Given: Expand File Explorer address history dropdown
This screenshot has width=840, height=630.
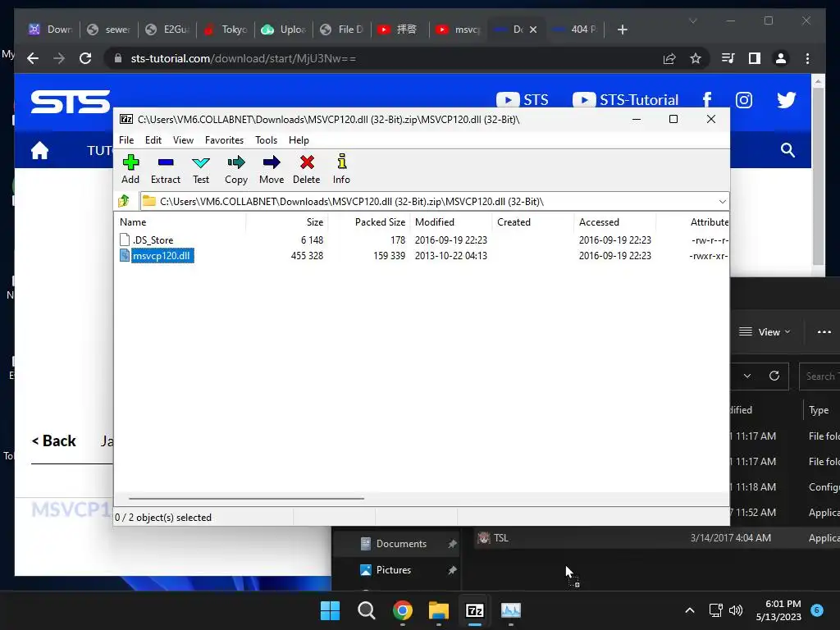Looking at the screenshot, I should tap(747, 376).
